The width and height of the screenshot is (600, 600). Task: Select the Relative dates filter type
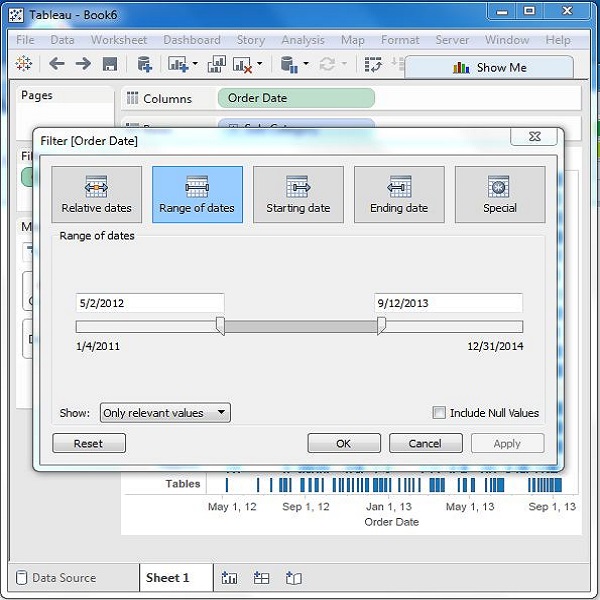[96, 194]
